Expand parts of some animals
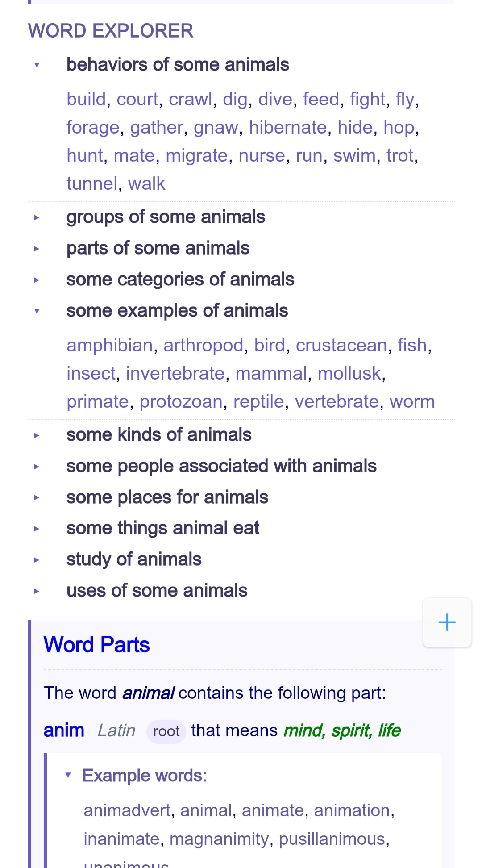The width and height of the screenshot is (482, 868). [x=37, y=249]
